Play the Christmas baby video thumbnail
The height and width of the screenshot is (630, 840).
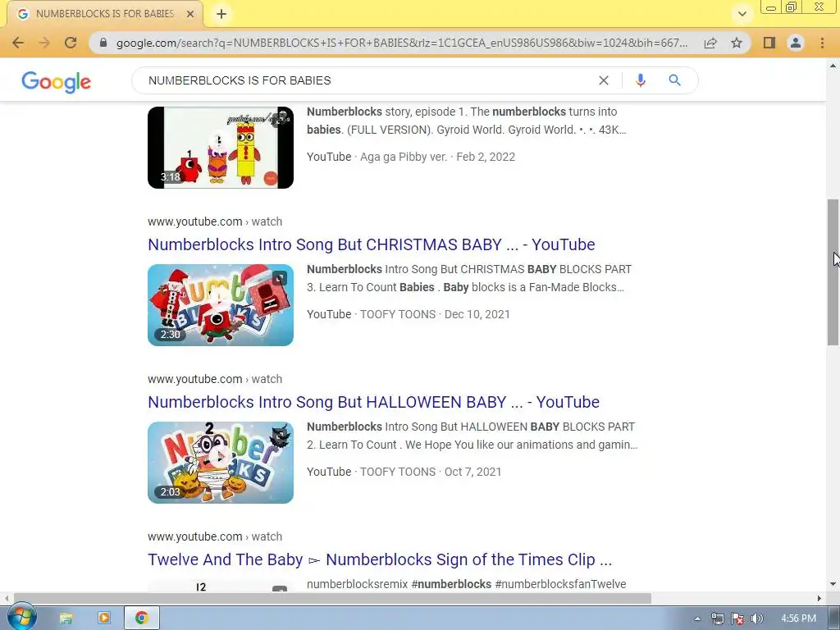pos(221,305)
